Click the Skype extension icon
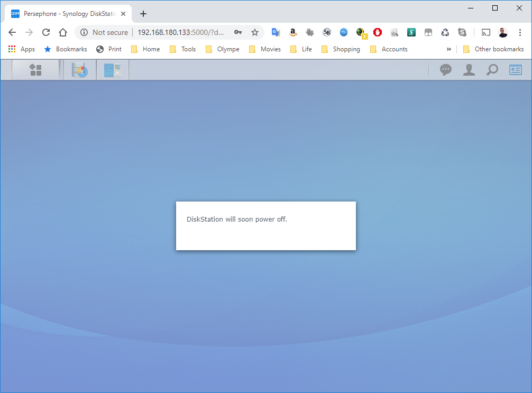This screenshot has width=532, height=393. pos(462,32)
